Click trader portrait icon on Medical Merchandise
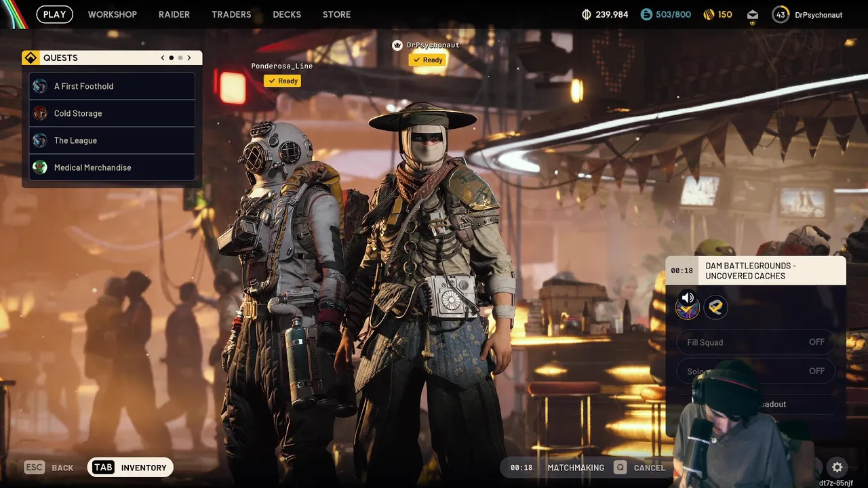The width and height of the screenshot is (868, 488). [40, 167]
